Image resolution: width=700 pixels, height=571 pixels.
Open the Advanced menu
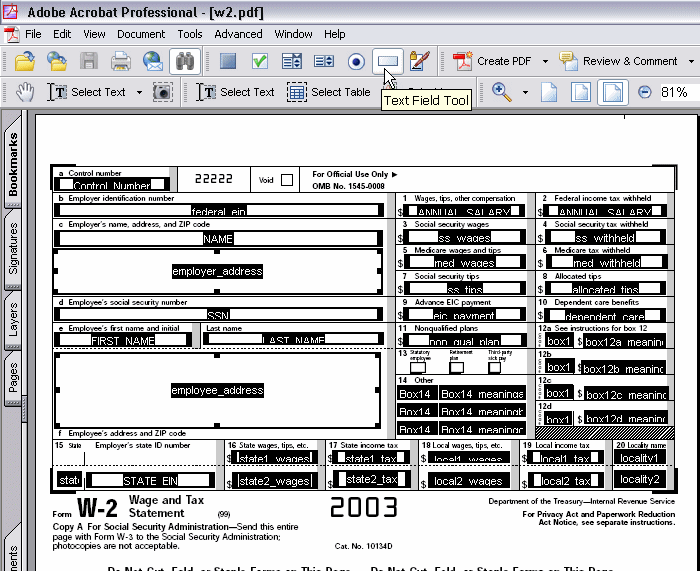point(238,34)
